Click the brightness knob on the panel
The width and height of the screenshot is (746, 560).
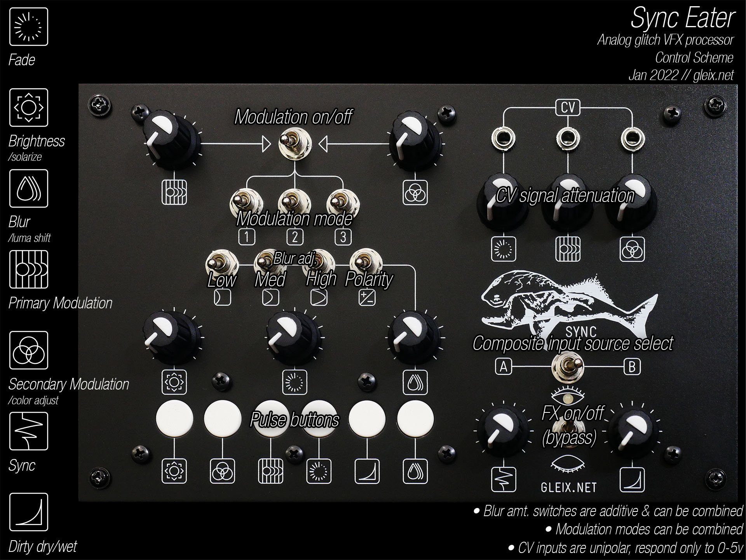coord(171,337)
